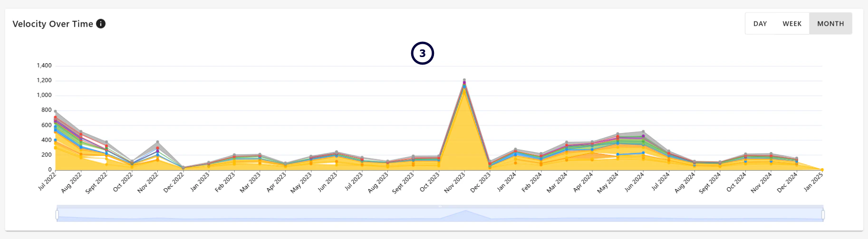The image size is (868, 239).
Task: Click the 1,200 y-axis label
Action: 44,80
